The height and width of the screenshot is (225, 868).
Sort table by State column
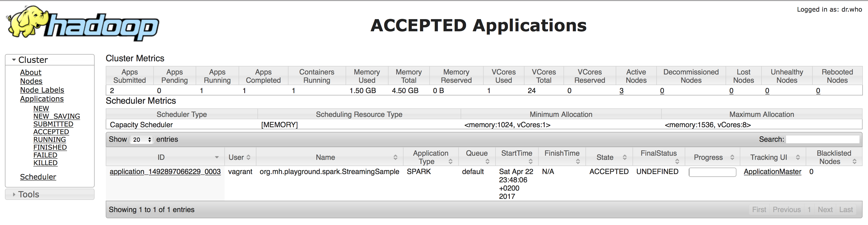[x=609, y=157]
